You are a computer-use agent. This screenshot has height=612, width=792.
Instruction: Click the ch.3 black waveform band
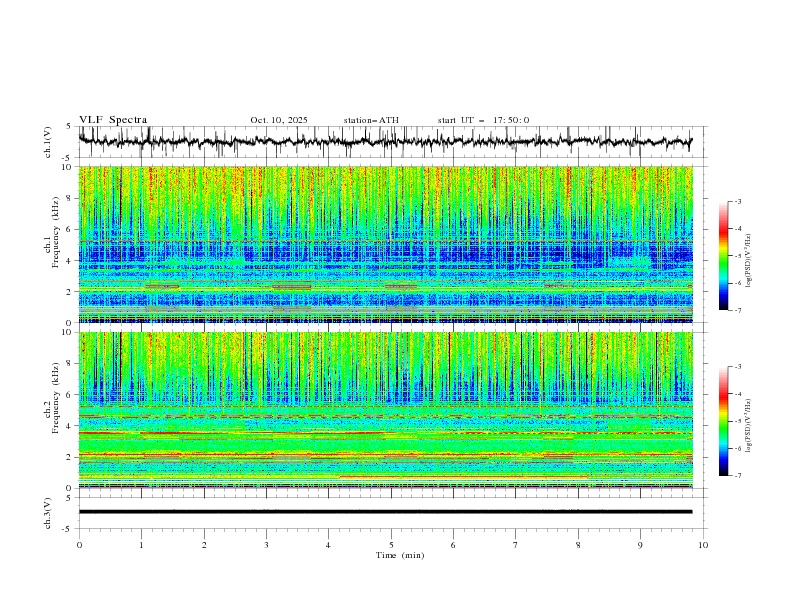click(385, 512)
